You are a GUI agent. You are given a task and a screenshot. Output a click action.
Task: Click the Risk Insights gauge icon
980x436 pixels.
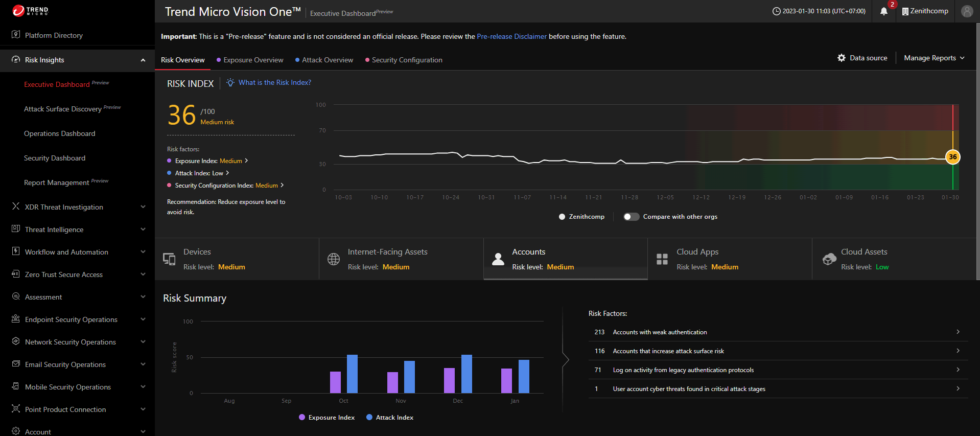point(16,60)
